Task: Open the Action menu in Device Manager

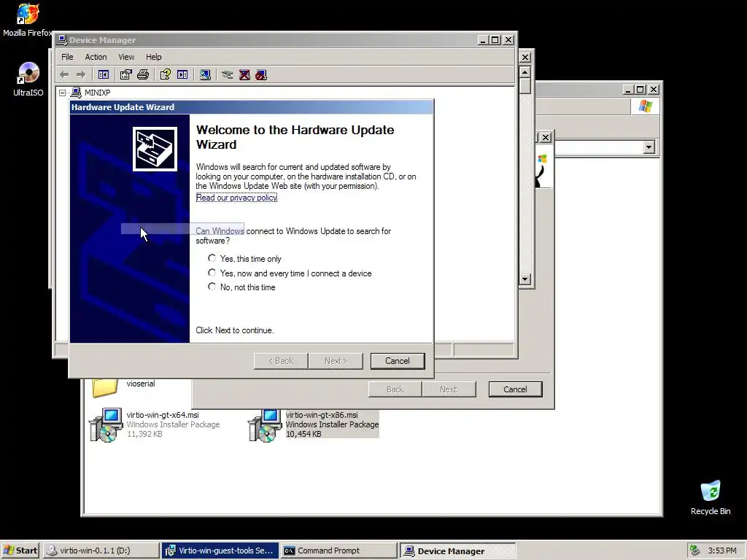Action: pos(96,57)
